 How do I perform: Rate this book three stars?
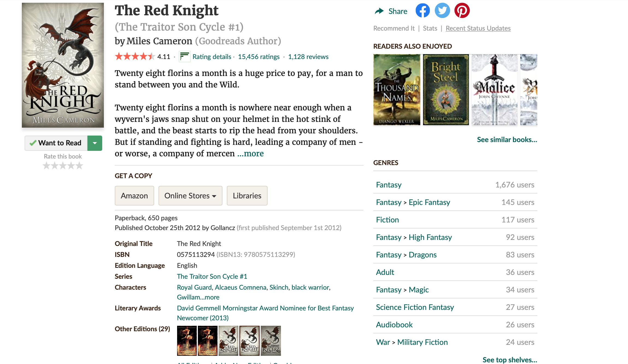tap(63, 166)
